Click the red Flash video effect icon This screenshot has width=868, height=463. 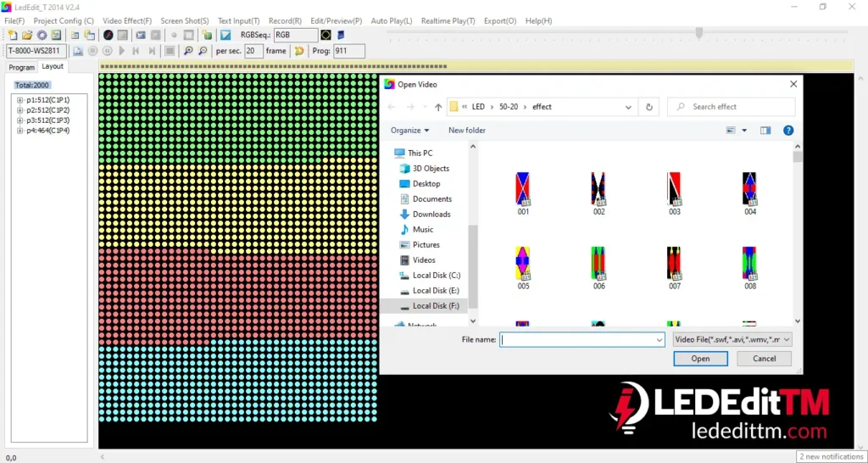(x=108, y=35)
